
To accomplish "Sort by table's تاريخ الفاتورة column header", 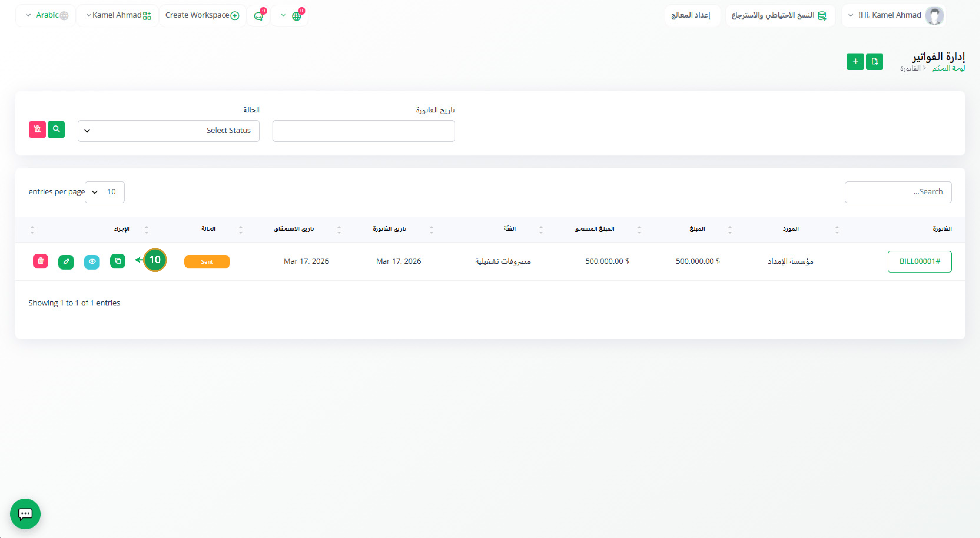I will pyautogui.click(x=390, y=229).
